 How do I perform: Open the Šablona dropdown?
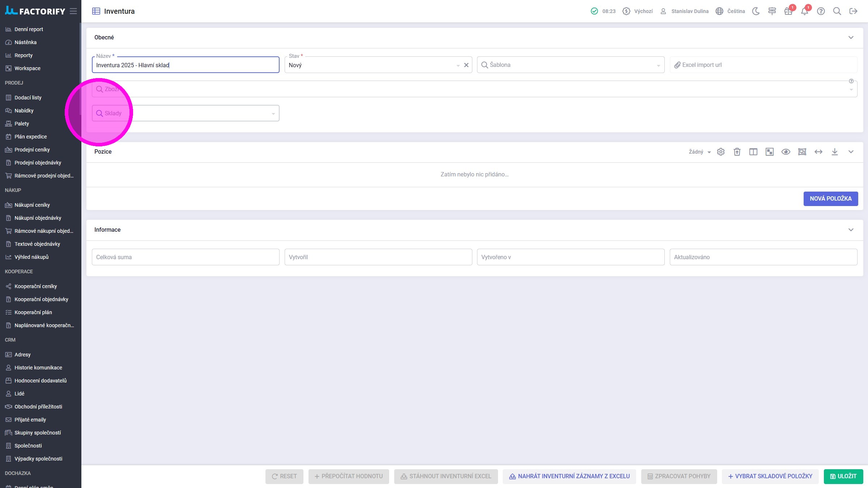pyautogui.click(x=570, y=65)
